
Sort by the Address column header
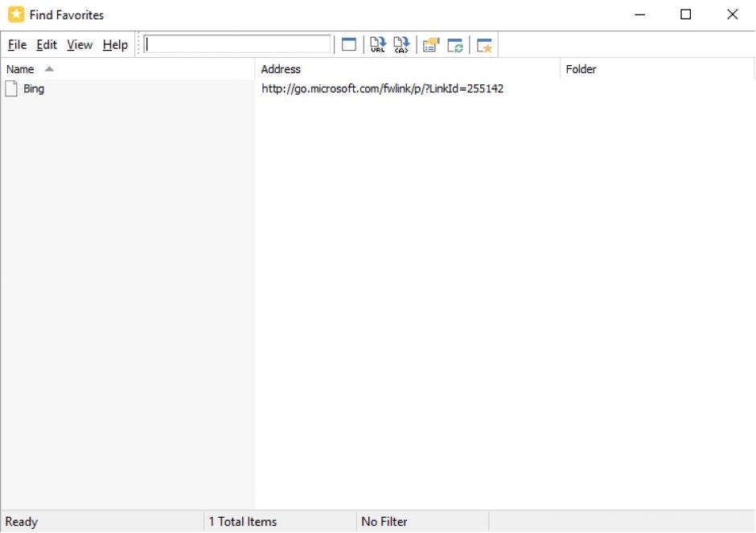tap(408, 69)
